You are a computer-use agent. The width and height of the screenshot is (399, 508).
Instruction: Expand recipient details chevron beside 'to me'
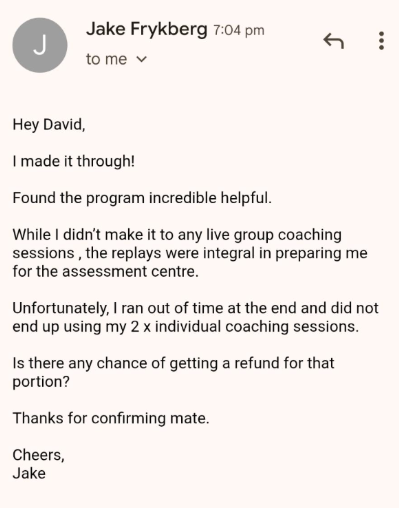click(x=142, y=59)
